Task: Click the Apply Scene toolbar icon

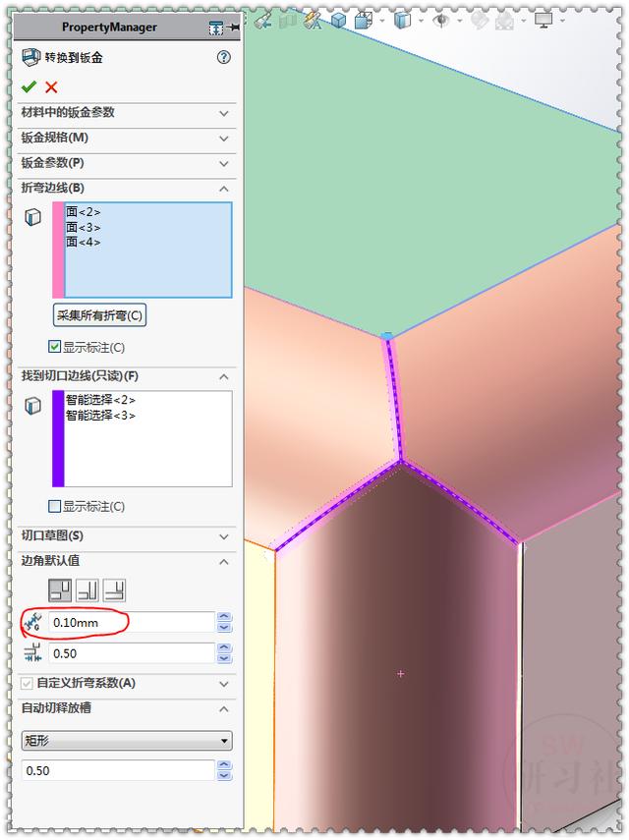Action: [x=504, y=21]
